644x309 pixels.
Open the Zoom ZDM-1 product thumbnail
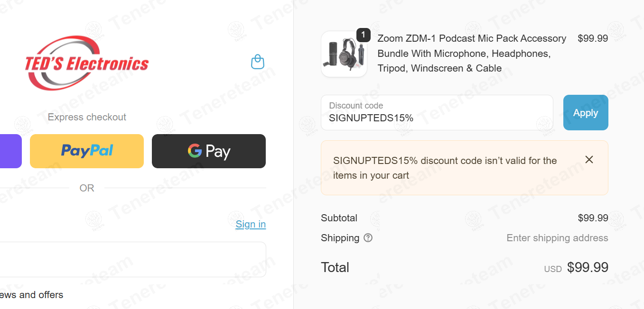[x=344, y=54]
